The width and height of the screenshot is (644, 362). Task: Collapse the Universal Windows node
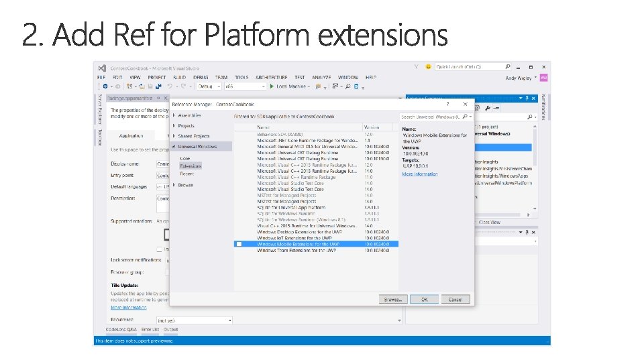point(174,146)
